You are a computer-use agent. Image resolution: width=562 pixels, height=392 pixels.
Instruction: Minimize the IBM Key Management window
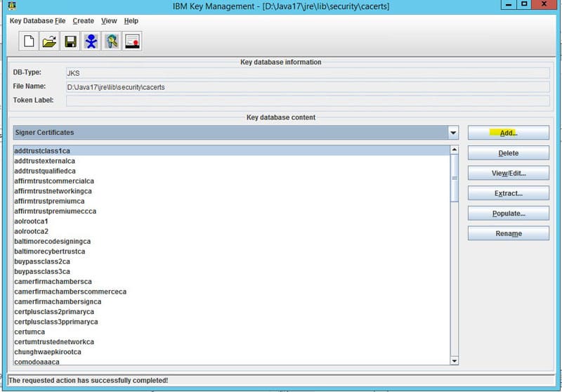coord(509,5)
